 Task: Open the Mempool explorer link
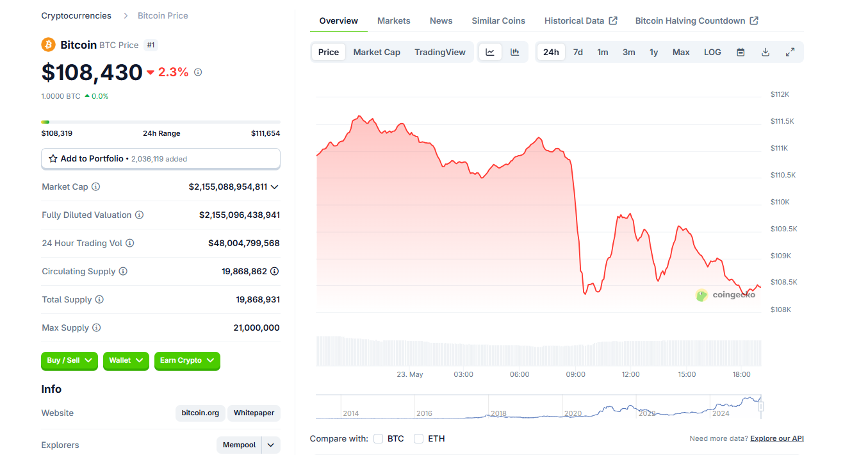click(239, 445)
